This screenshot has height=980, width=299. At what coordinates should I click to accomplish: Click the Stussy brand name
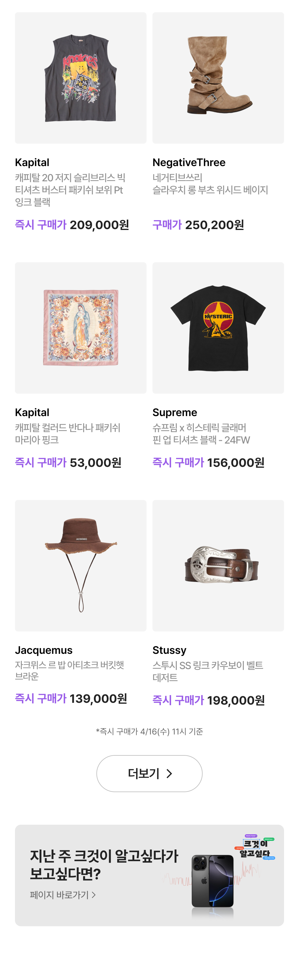pos(170,650)
